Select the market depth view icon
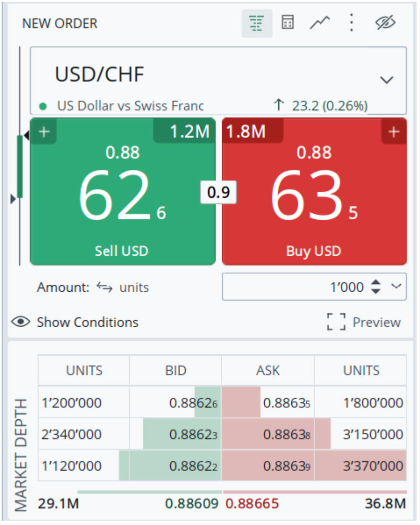This screenshot has width=420, height=525. pos(257,23)
